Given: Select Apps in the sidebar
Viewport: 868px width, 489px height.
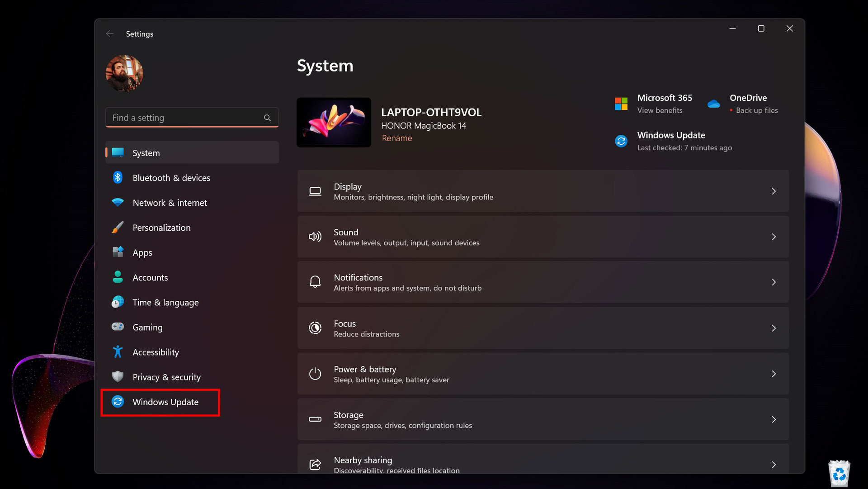Looking at the screenshot, I should click(142, 252).
